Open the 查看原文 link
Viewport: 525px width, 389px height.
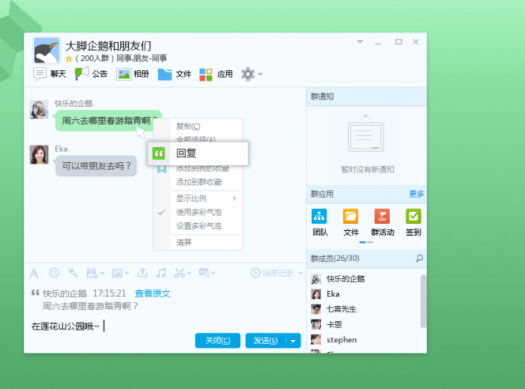pyautogui.click(x=152, y=294)
